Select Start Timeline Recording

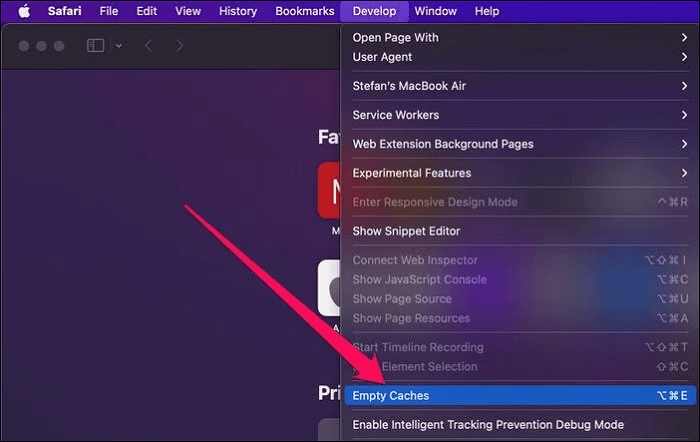520,347
